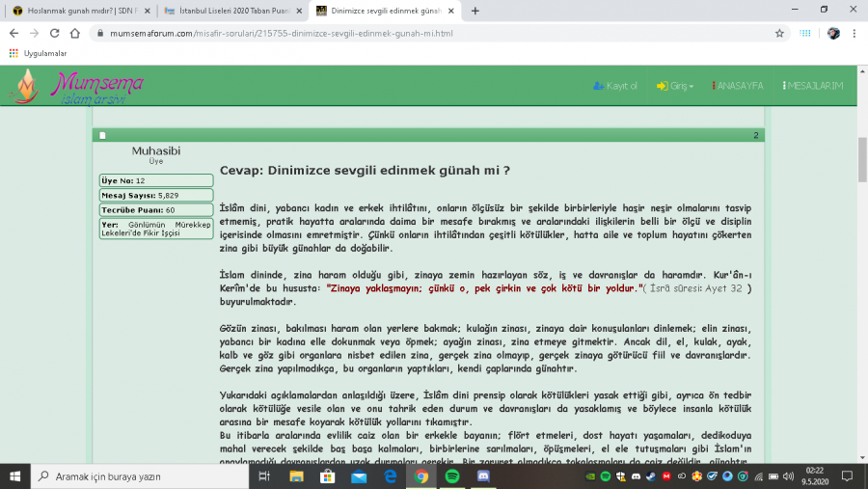Expand the Giriş login dropdown
The width and height of the screenshot is (868, 489).
pos(675,86)
